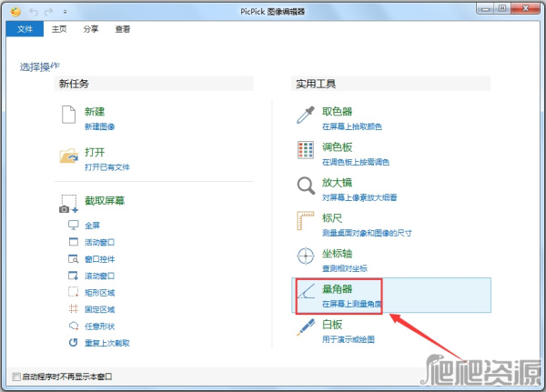Maximize the PicPick window
Viewport: 546px width, 392px height.
(x=502, y=9)
